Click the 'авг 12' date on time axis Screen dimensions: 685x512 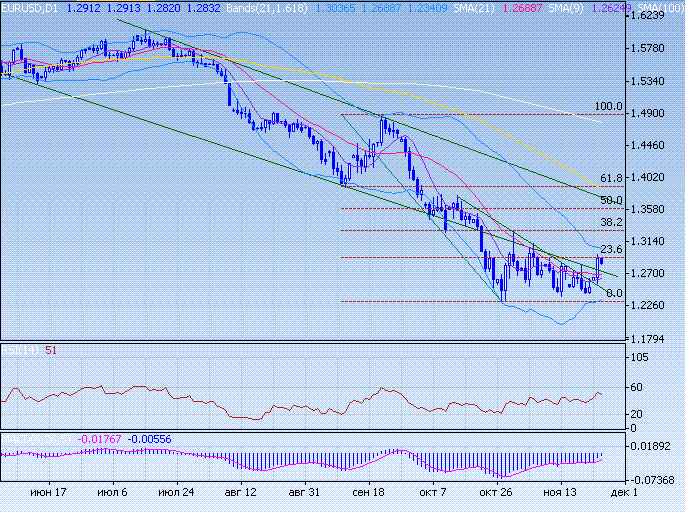242,493
